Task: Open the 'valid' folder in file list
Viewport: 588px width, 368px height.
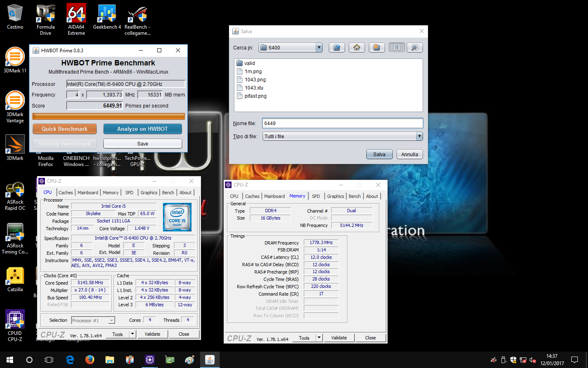Action: tap(245, 63)
